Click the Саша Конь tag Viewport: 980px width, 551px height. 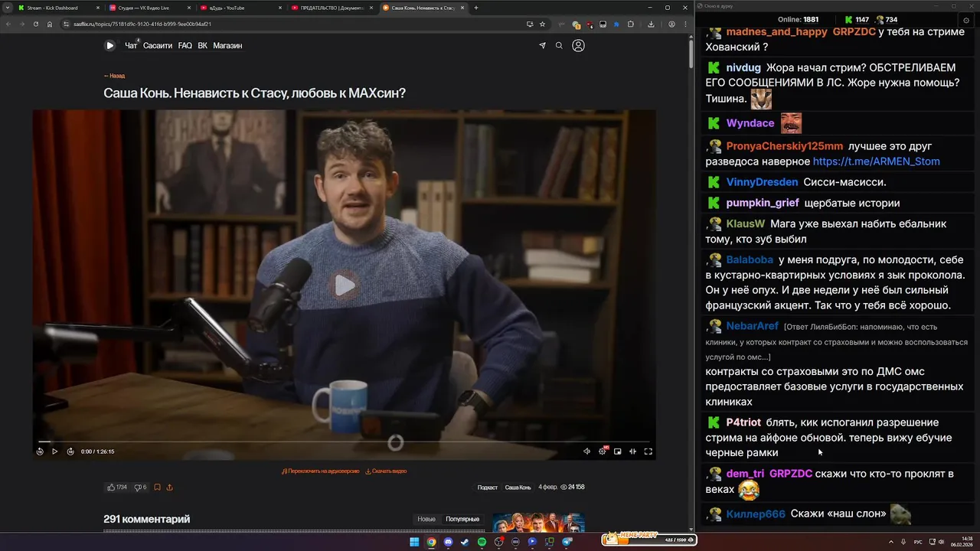coord(518,487)
